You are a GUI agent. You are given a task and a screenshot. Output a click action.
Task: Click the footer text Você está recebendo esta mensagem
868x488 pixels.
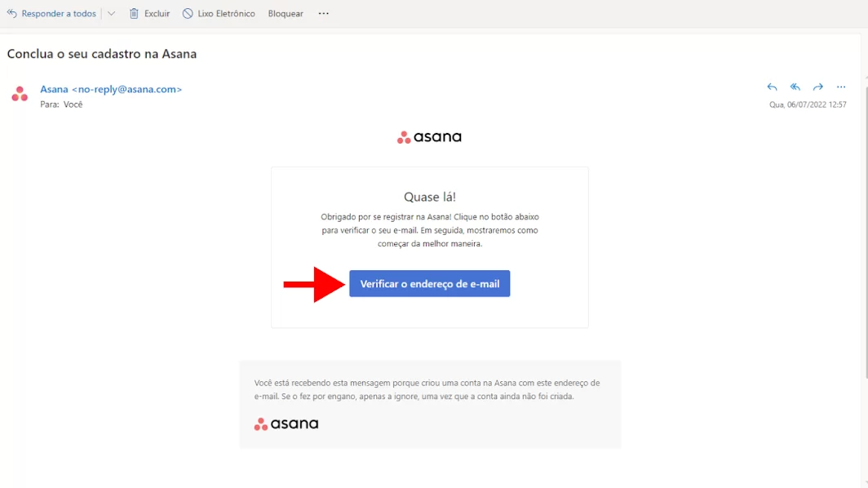click(427, 389)
